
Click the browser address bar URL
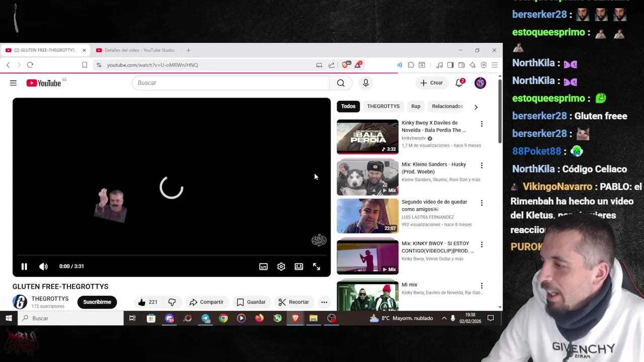(x=152, y=65)
